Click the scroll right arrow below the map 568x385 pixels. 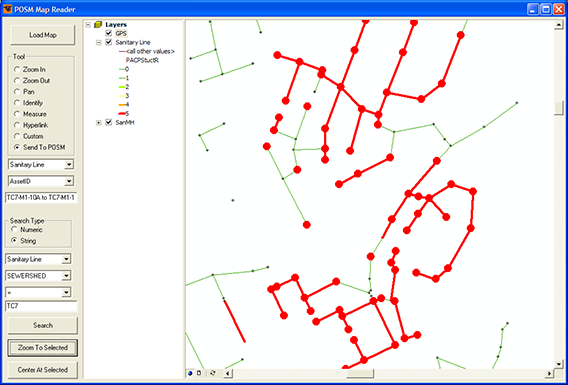tap(550, 373)
